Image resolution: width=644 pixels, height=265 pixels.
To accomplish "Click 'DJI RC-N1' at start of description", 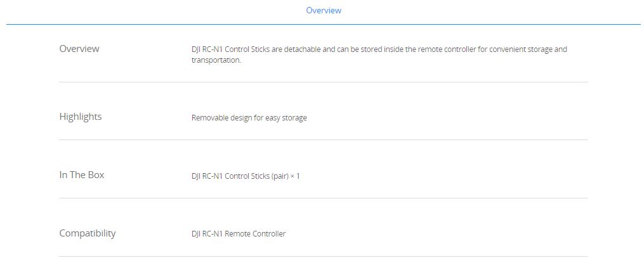I will pos(207,49).
